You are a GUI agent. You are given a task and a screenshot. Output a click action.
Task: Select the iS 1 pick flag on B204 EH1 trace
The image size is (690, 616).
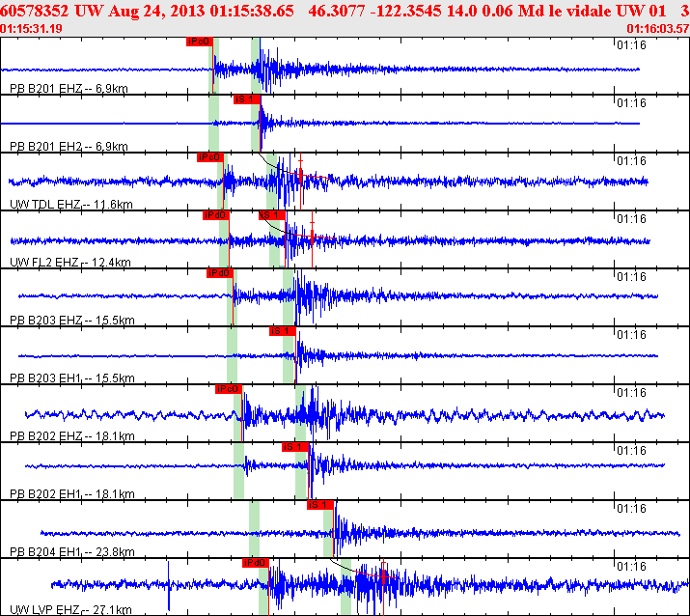pos(320,506)
